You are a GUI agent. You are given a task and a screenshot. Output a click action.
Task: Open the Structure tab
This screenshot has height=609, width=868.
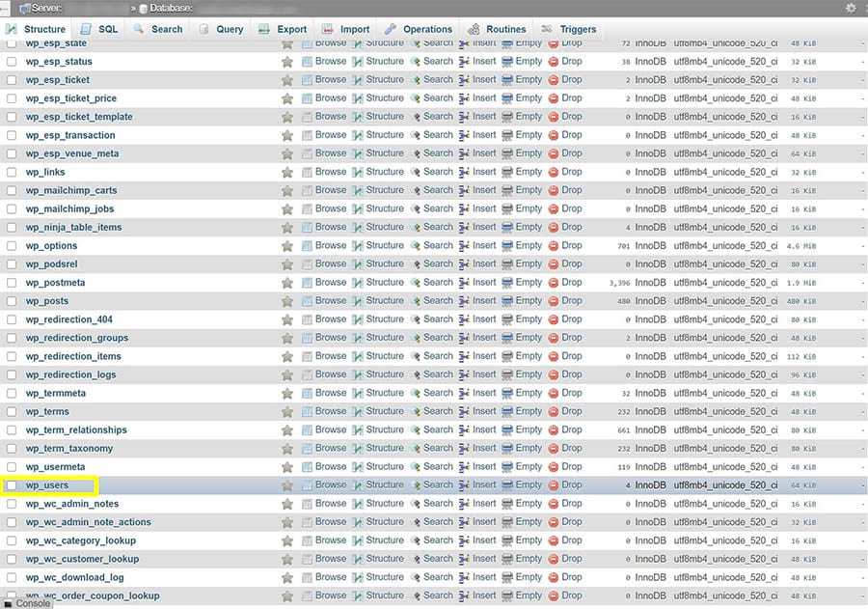click(x=36, y=29)
